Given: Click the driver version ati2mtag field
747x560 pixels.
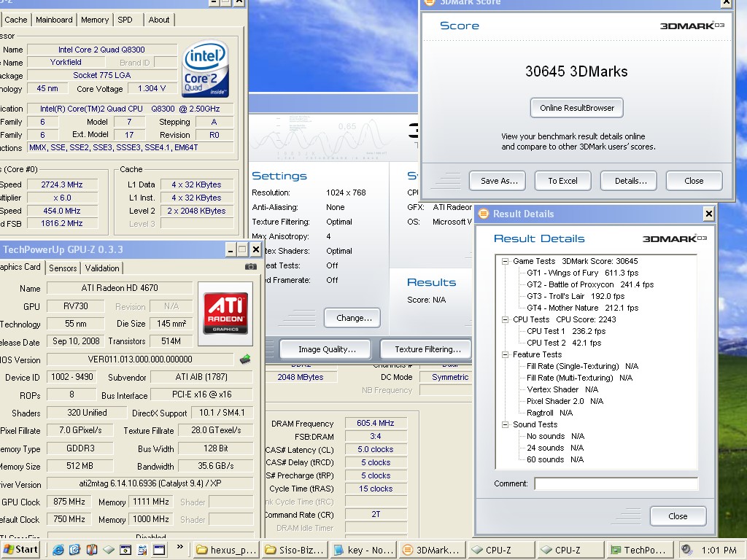Looking at the screenshot, I should pos(150,483).
